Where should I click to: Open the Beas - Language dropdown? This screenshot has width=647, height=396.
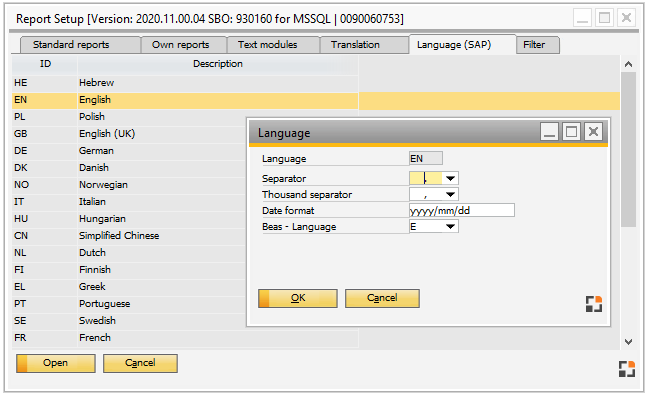tap(450, 226)
